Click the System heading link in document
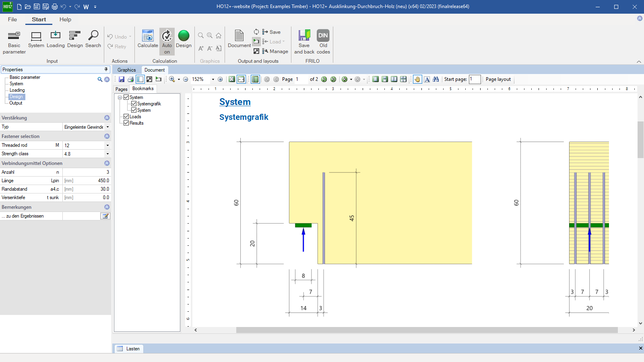Viewport: 644px width, 362px height. click(x=235, y=102)
